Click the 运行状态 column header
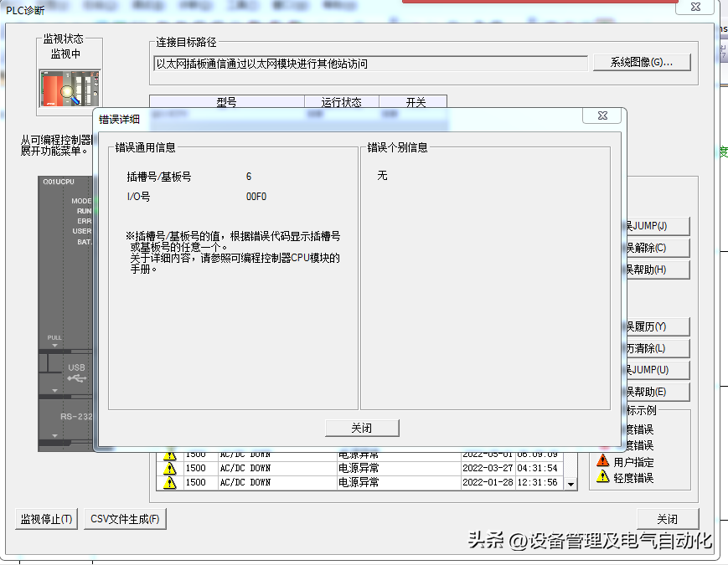 (341, 102)
